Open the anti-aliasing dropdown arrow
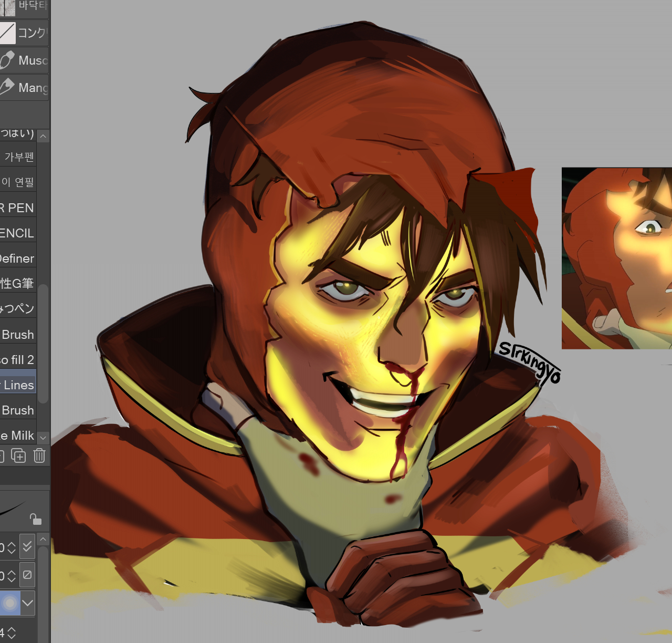672x643 pixels. click(27, 603)
